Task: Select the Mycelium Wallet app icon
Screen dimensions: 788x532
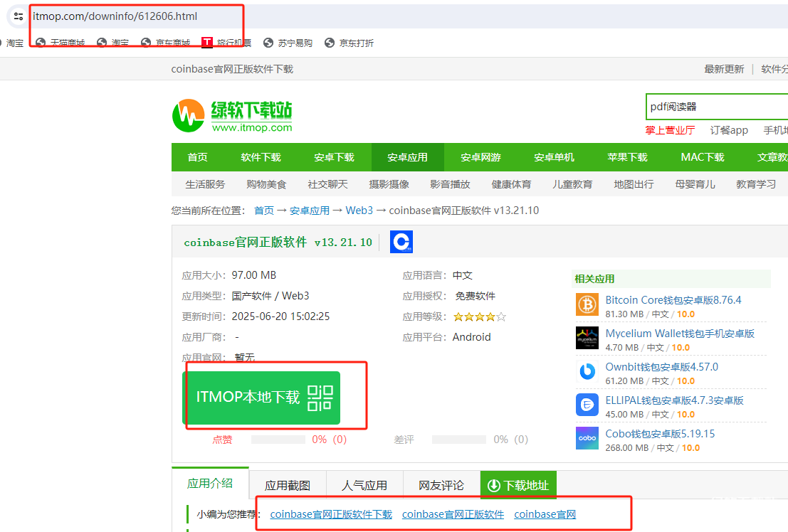Action: [x=587, y=338]
